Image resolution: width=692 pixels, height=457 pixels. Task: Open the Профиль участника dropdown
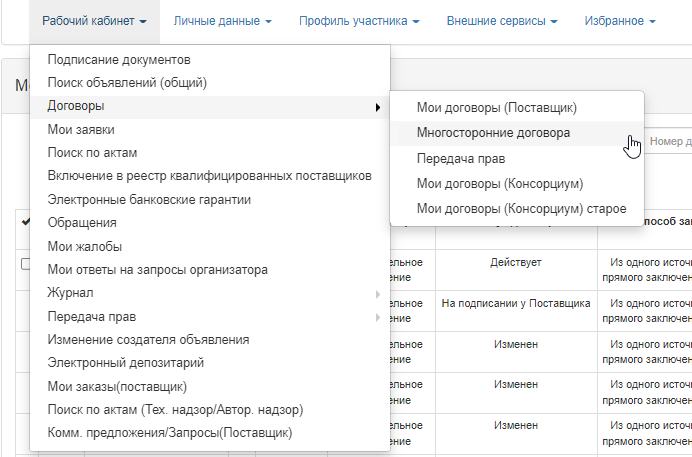click(358, 21)
